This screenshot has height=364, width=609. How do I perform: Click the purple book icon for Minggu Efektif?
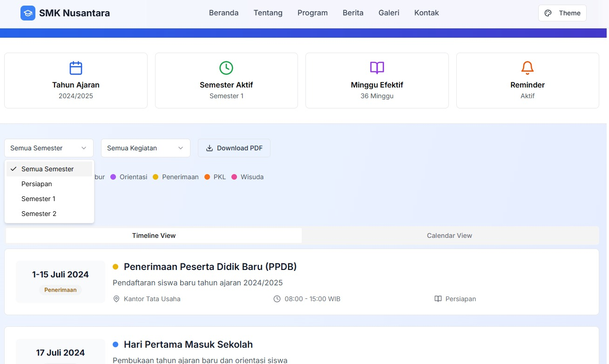pos(377,68)
